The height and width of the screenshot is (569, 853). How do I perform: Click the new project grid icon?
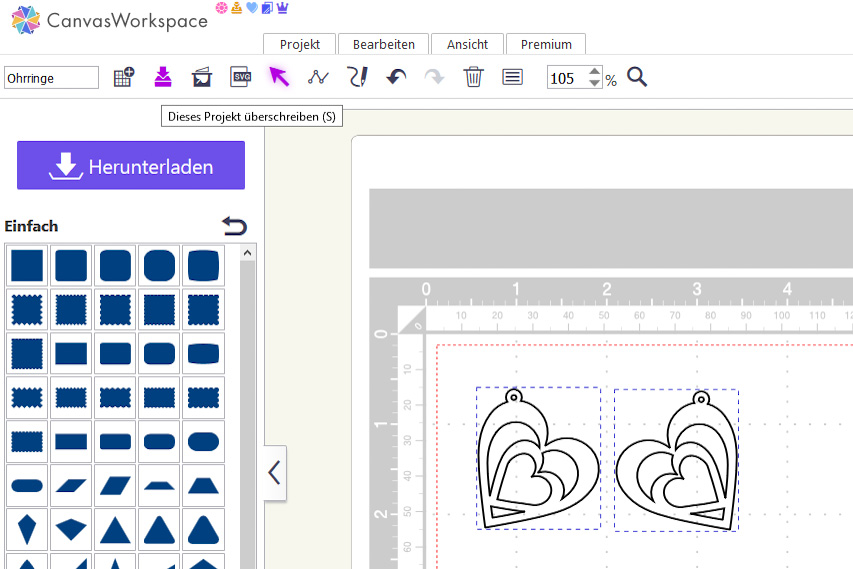[124, 77]
